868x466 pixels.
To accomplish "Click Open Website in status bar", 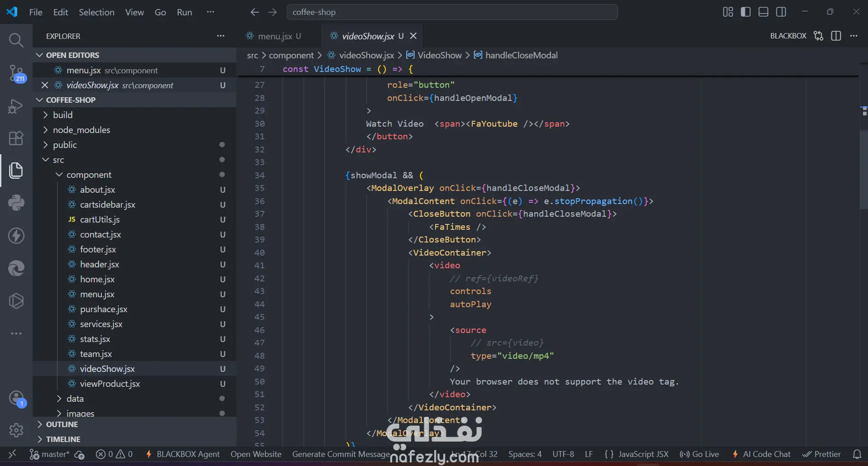I will tap(256, 454).
